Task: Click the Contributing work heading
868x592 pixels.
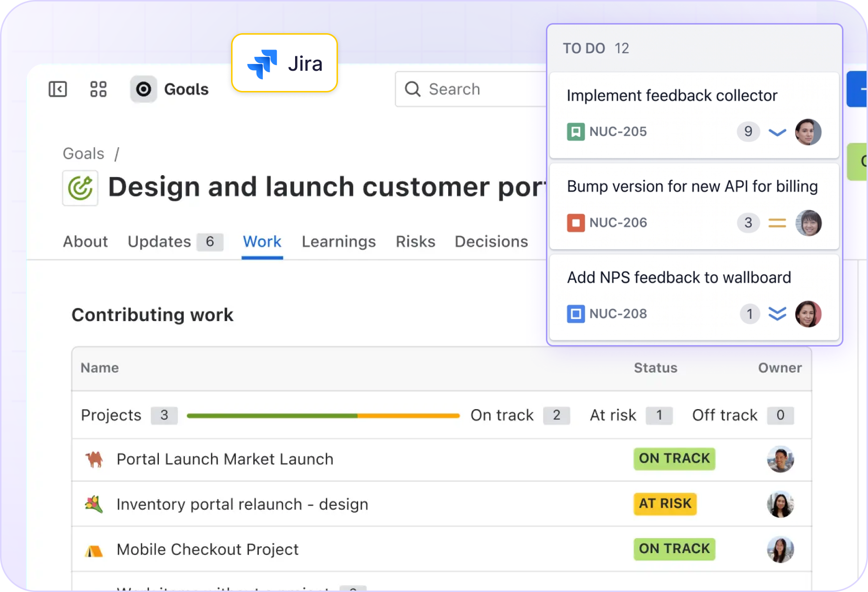Action: tap(153, 315)
